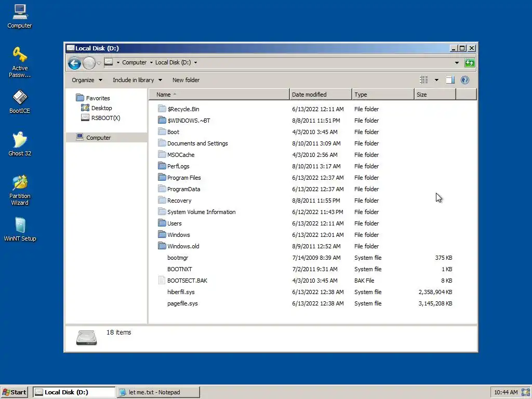Click the grayed Forward navigation button

pos(89,63)
